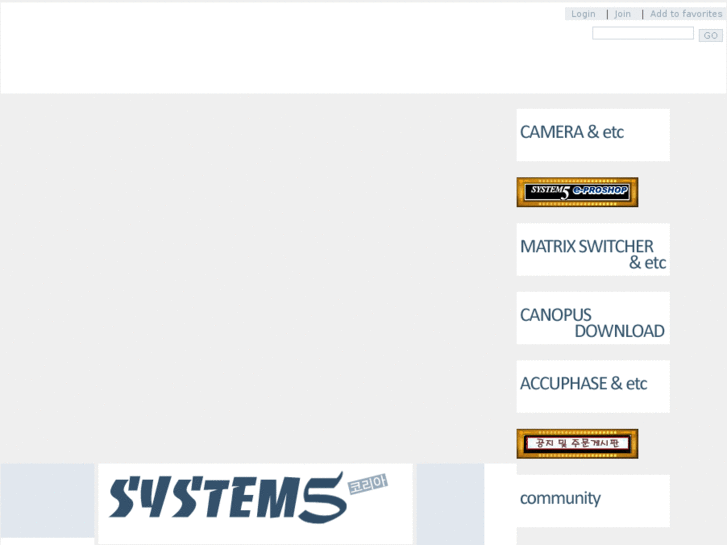Click the GO search button
Screen dimensions: 727x545
click(x=710, y=36)
